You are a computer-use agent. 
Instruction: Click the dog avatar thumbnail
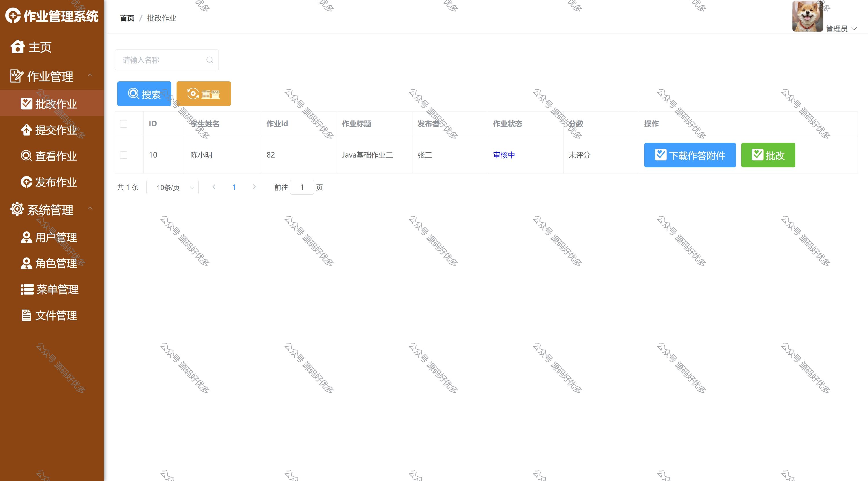pyautogui.click(x=807, y=16)
